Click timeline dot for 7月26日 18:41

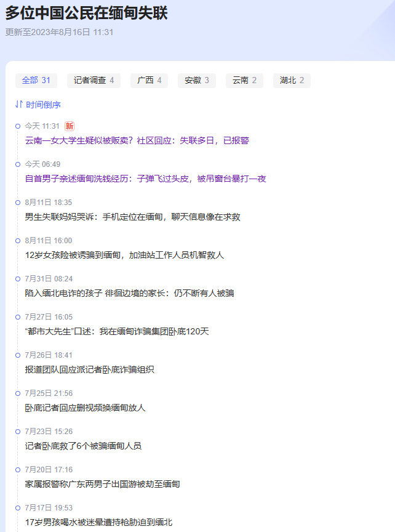pyautogui.click(x=18, y=355)
